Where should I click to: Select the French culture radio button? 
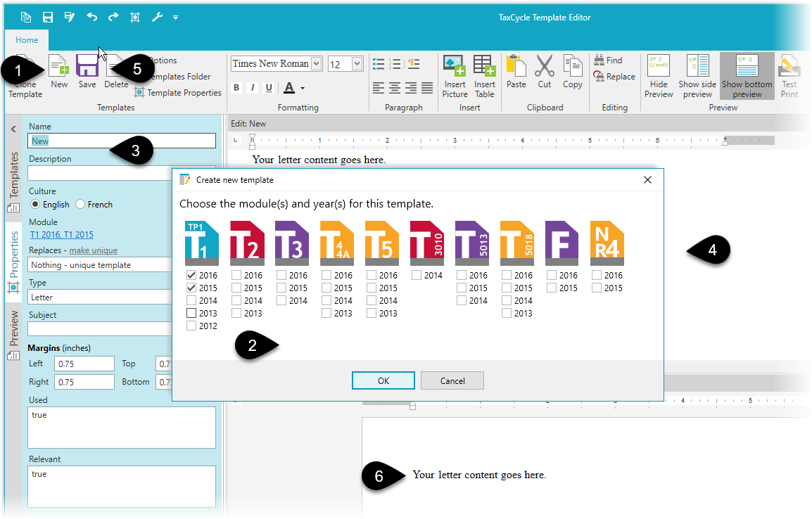[x=80, y=205]
